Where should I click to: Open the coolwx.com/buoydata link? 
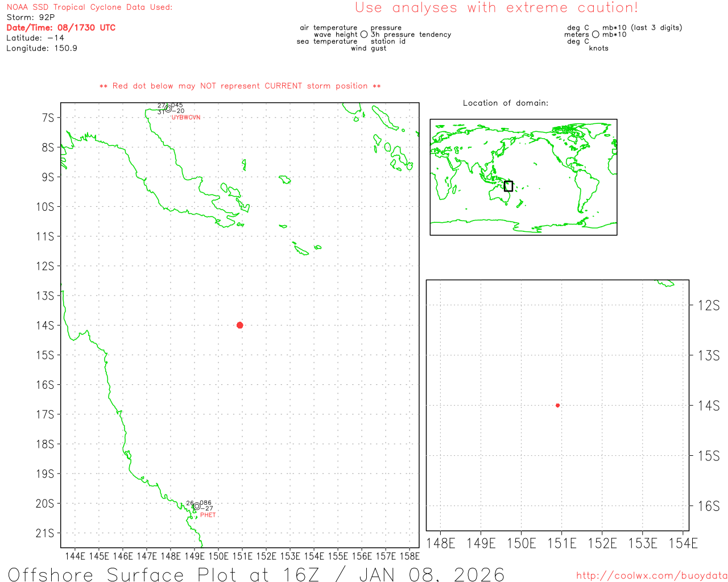pyautogui.click(x=651, y=576)
